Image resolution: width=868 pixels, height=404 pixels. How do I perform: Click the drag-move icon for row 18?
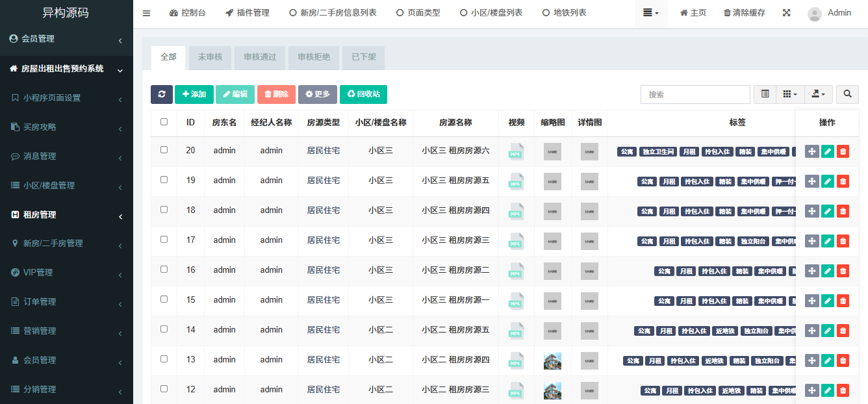click(x=811, y=211)
